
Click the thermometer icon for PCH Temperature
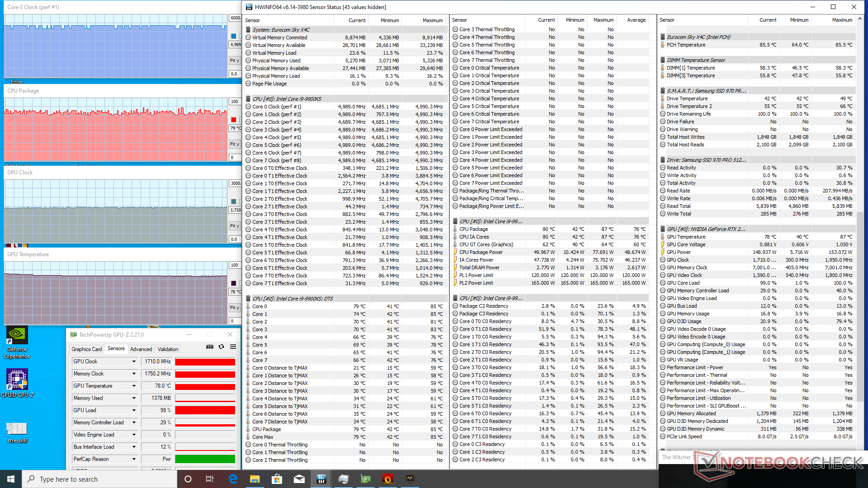[x=662, y=45]
